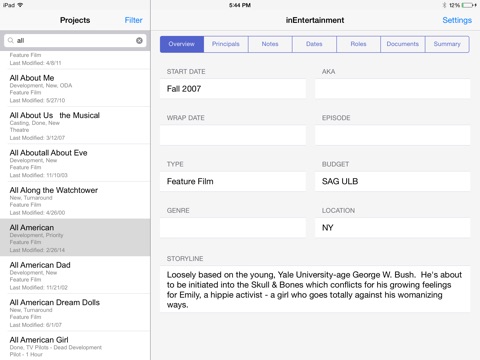Viewport: 480px width, 360px height.
Task: Edit the Storyline text box
Action: tap(315, 289)
